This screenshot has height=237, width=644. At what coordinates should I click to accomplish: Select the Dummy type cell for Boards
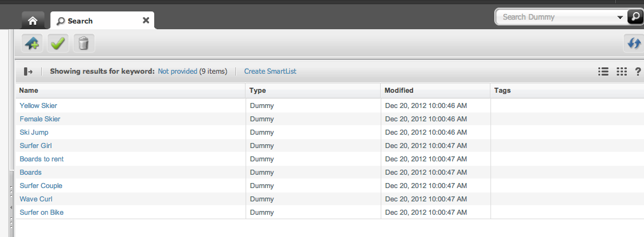(313, 172)
